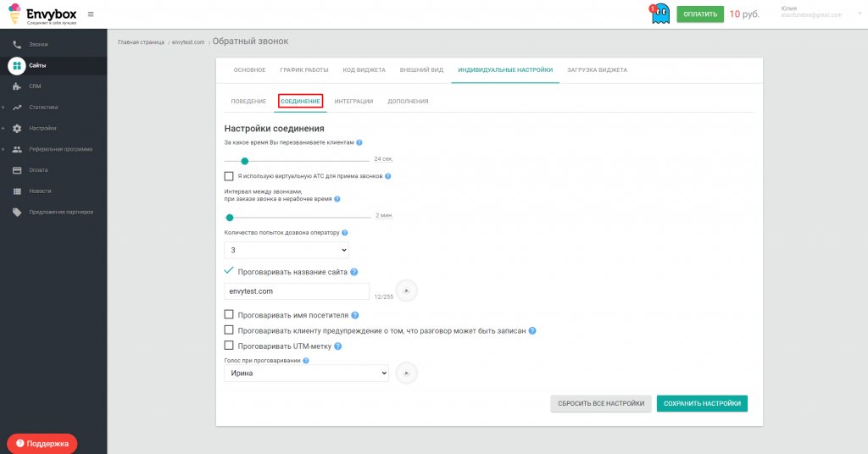The width and height of the screenshot is (868, 454).
Task: Click the callback time slider handle at 24 сек
Action: click(x=245, y=161)
